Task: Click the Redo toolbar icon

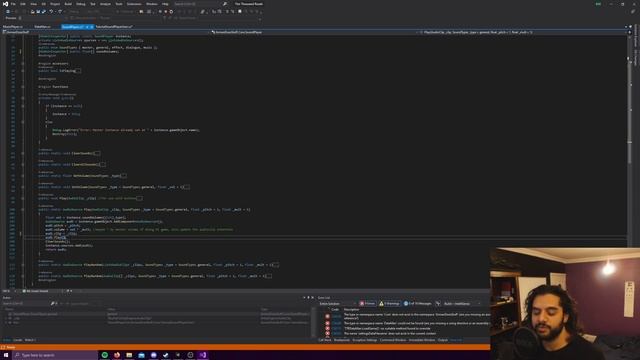Action: (x=60, y=11)
